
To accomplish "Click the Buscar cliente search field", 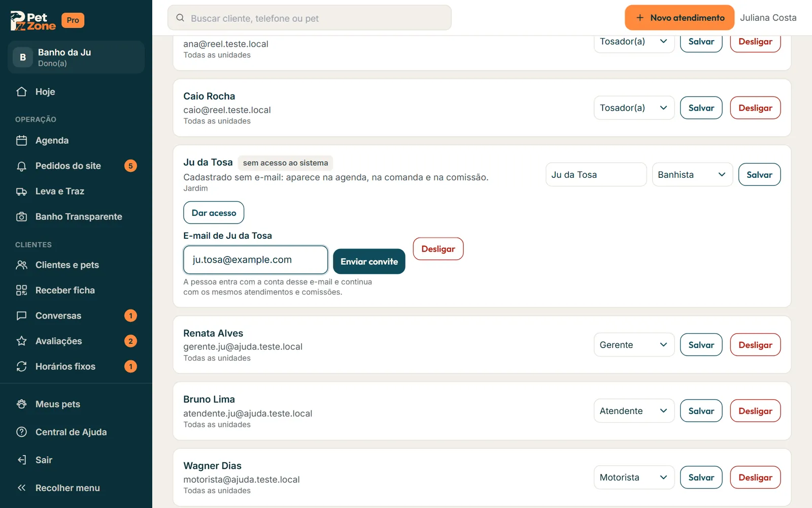I will pos(310,18).
